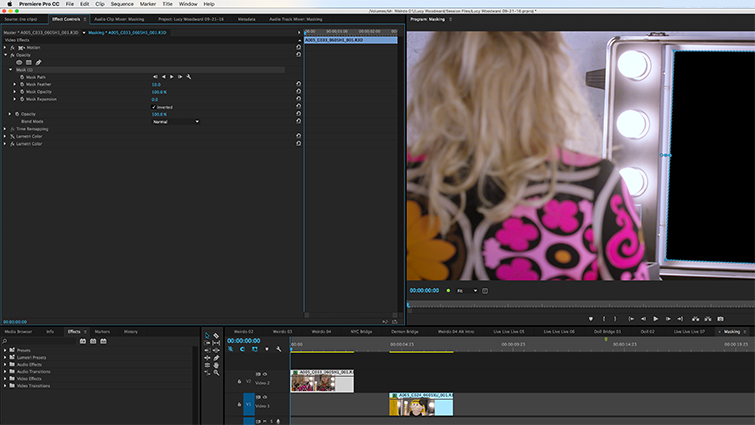The width and height of the screenshot is (755, 425).
Task: Toggle Snap in the timeline
Action: click(x=242, y=349)
